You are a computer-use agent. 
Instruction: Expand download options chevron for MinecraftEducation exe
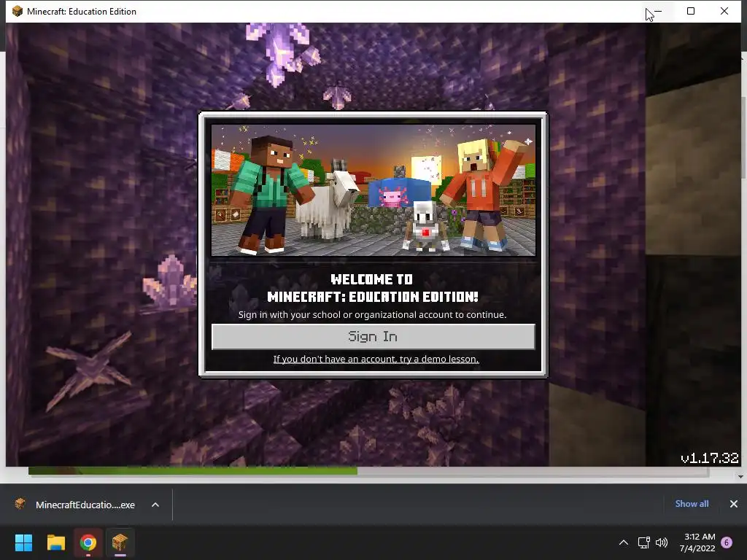tap(155, 505)
